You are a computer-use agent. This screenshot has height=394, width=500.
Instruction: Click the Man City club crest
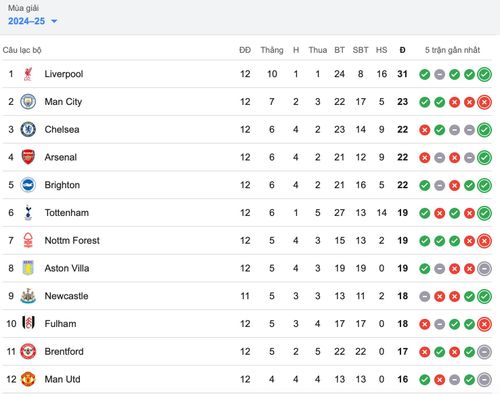pyautogui.click(x=28, y=102)
